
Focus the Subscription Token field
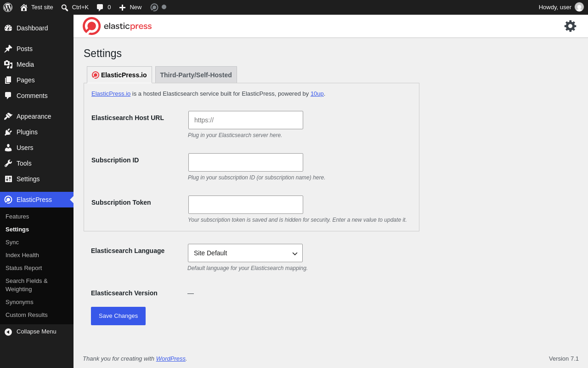246,205
